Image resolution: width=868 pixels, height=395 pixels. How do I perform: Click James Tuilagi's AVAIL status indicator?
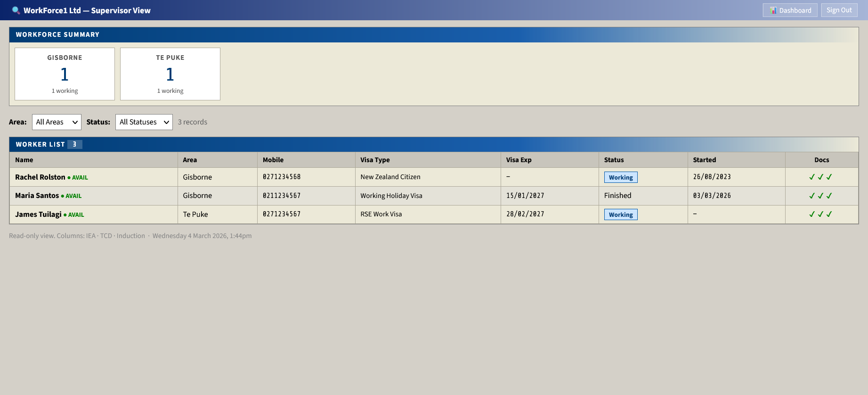(x=74, y=215)
